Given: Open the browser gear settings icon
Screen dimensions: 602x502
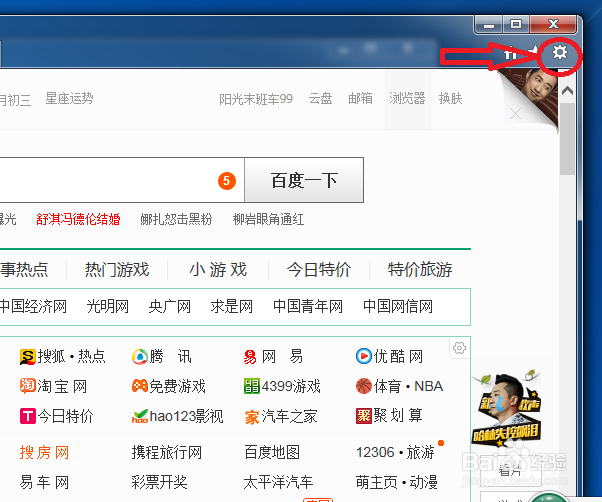Looking at the screenshot, I should [x=560, y=52].
